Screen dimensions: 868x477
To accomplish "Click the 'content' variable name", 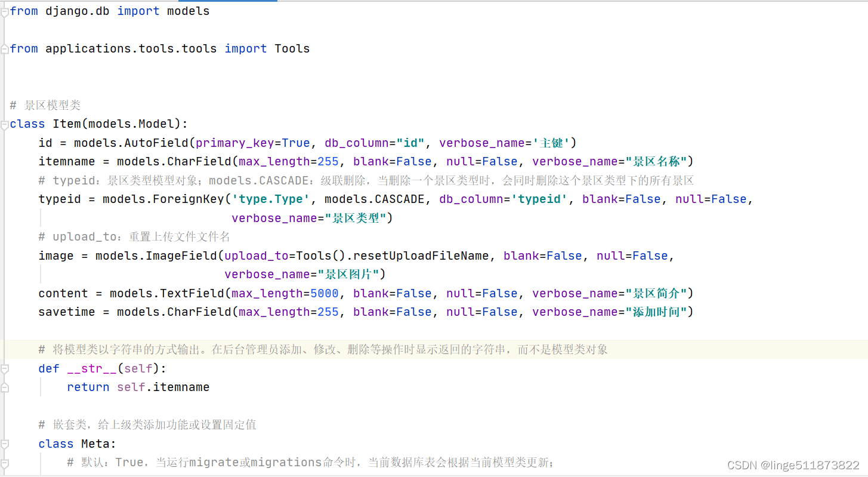I will point(63,293).
